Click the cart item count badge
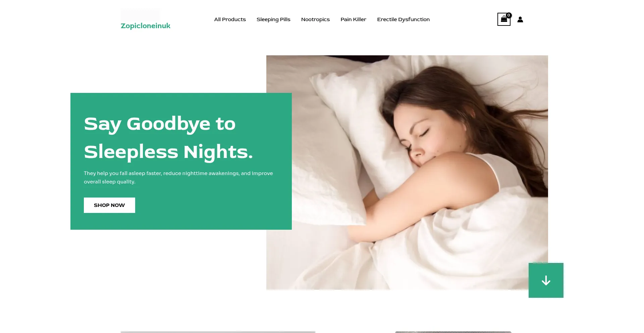This screenshot has width=644, height=333. pos(509,15)
